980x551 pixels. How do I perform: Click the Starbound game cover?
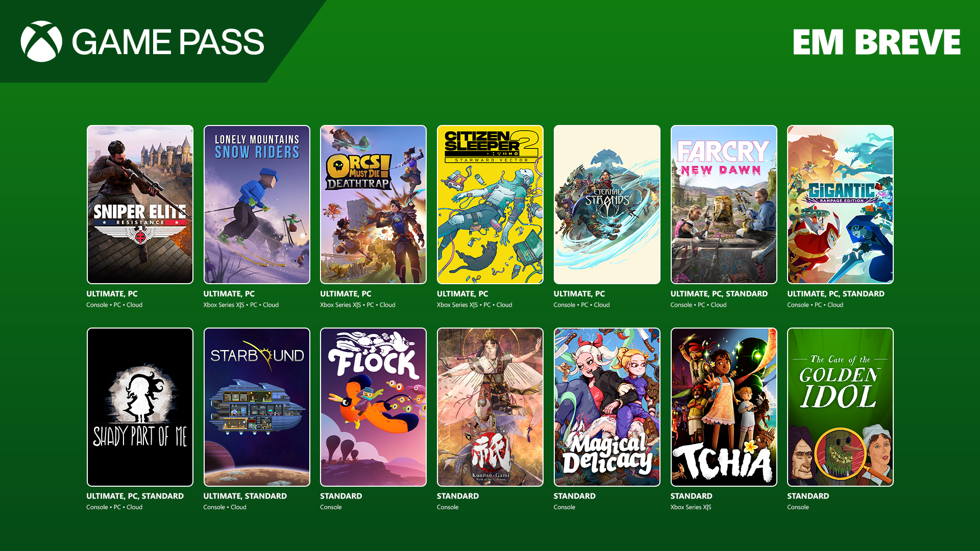point(257,407)
